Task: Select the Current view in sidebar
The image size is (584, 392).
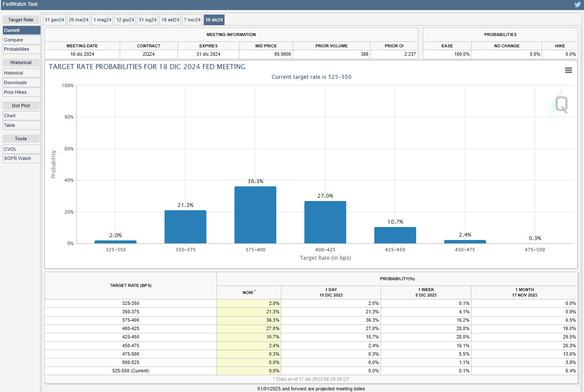Action: pos(21,30)
